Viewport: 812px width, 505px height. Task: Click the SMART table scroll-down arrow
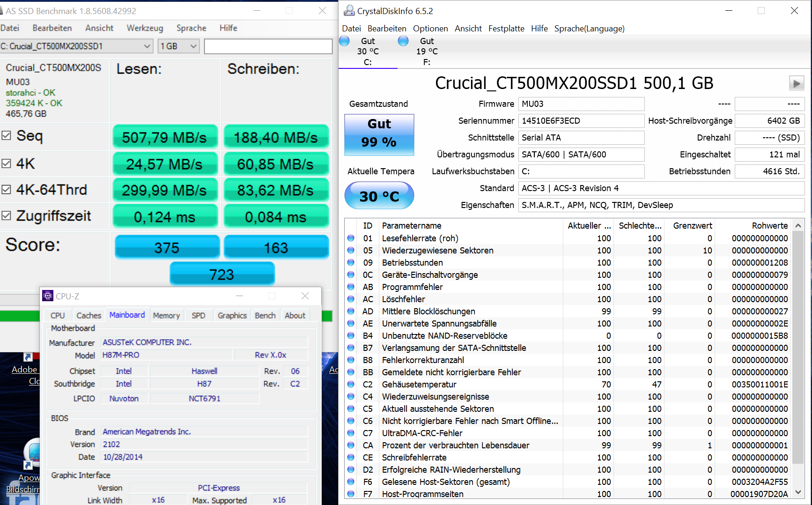[x=798, y=493]
